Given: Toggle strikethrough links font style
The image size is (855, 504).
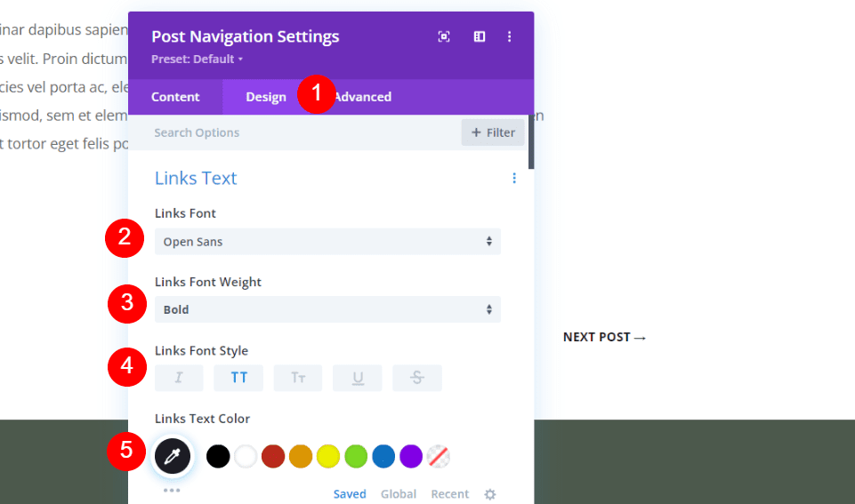Looking at the screenshot, I should pyautogui.click(x=417, y=378).
